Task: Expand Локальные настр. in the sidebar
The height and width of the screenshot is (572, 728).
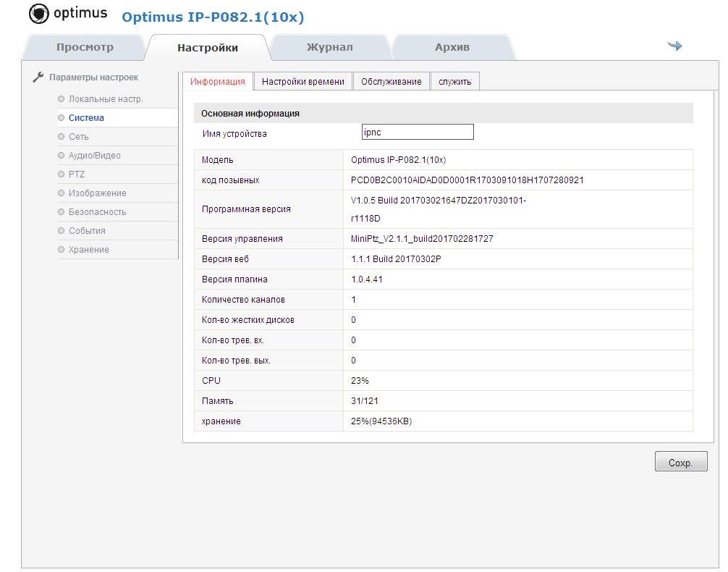Action: (106, 99)
